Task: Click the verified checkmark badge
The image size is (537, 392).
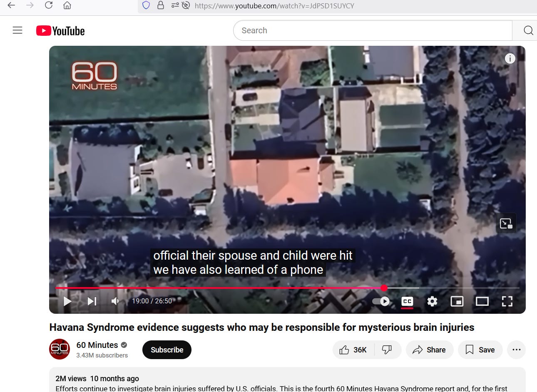Action: (x=124, y=345)
